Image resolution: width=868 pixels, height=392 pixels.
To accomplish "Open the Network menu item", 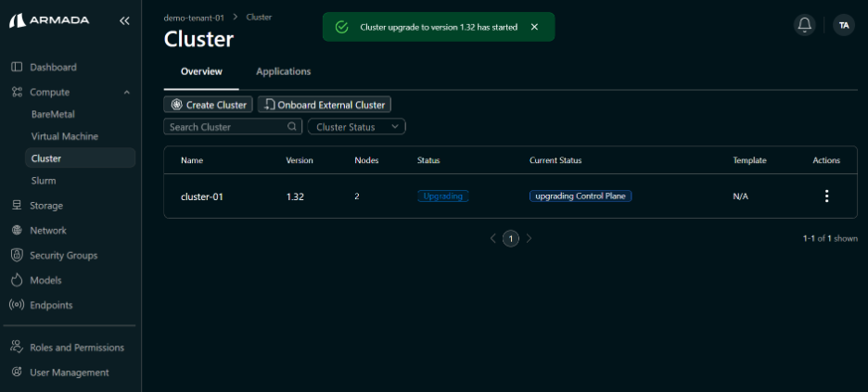I will click(48, 230).
